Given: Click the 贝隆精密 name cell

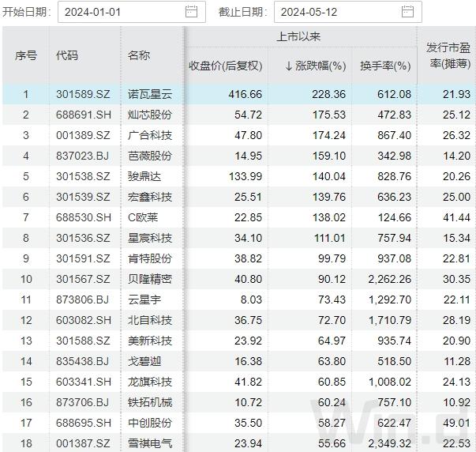Looking at the screenshot, I should (150, 279).
